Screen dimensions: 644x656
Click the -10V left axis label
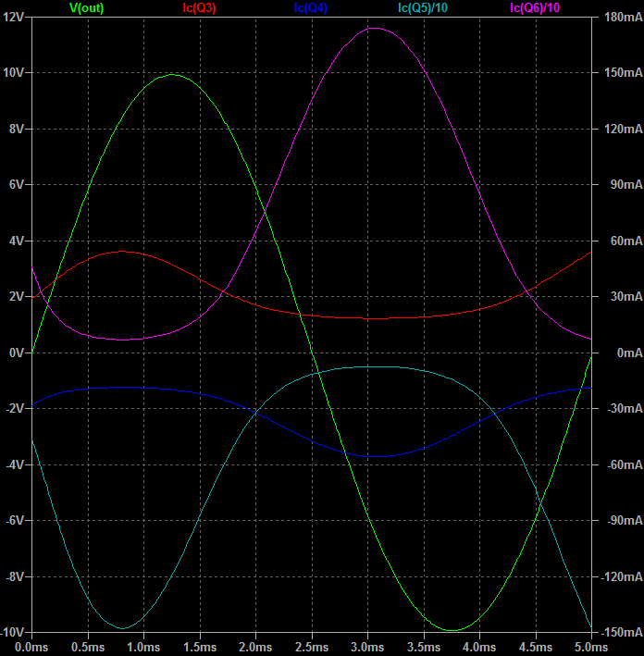click(12, 632)
